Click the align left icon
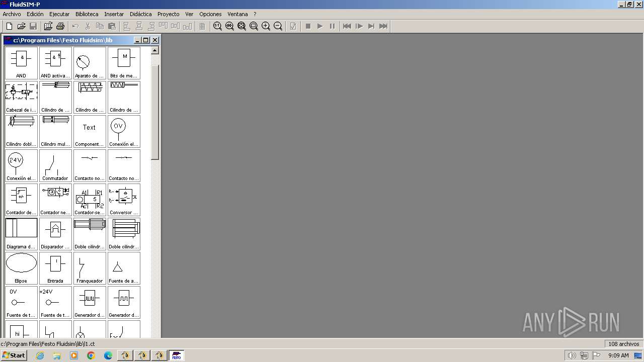 127,26
